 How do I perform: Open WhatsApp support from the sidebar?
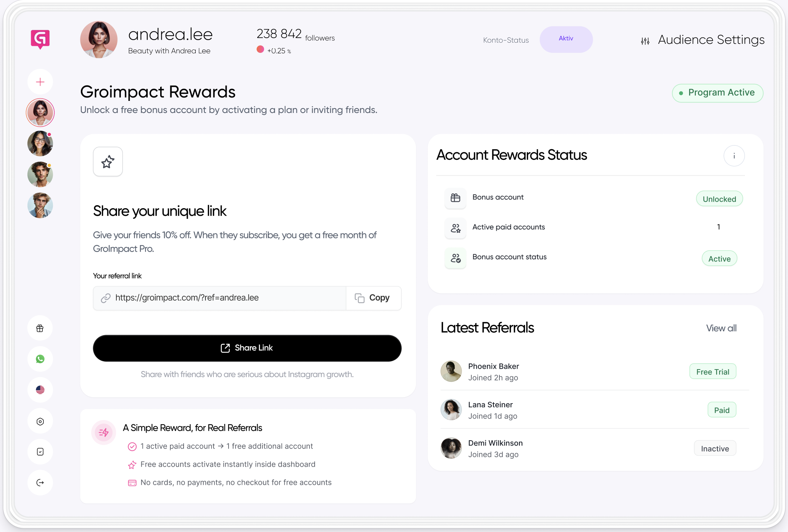[40, 359]
